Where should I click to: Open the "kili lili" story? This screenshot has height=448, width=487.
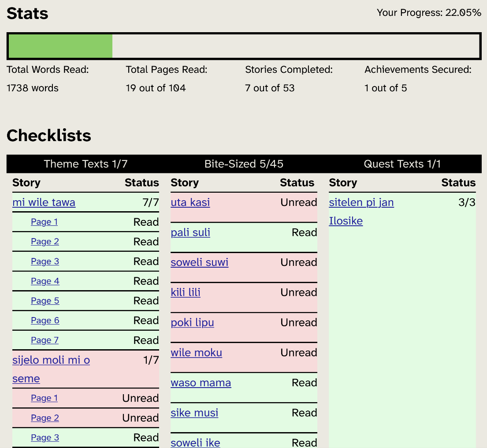click(x=185, y=292)
